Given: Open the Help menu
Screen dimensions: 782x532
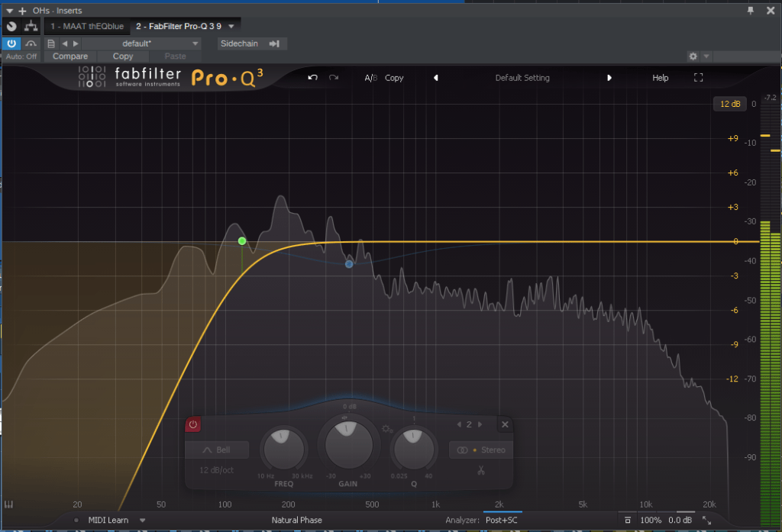Looking at the screenshot, I should point(660,78).
